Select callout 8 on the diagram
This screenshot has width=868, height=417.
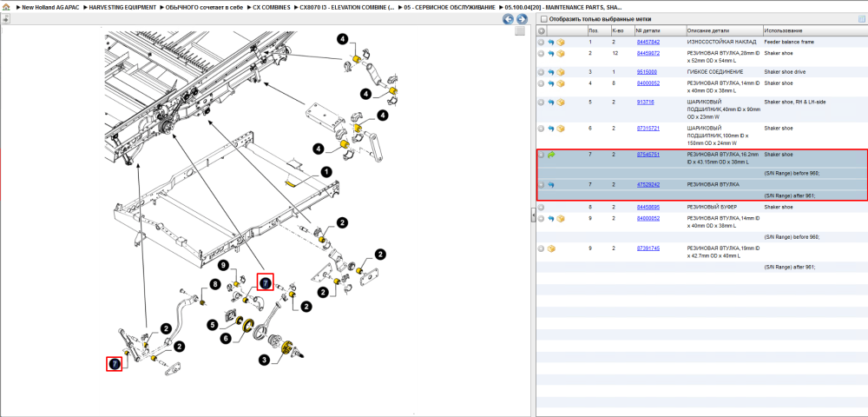pos(215,285)
